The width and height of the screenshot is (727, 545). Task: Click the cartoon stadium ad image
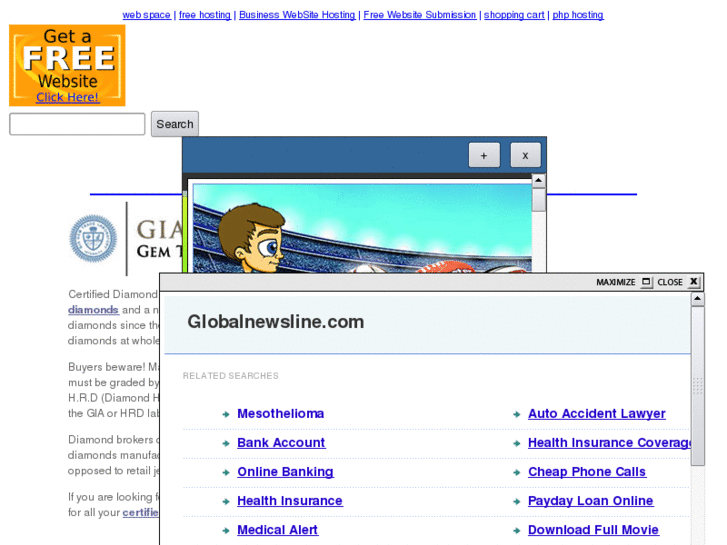pos(362,228)
